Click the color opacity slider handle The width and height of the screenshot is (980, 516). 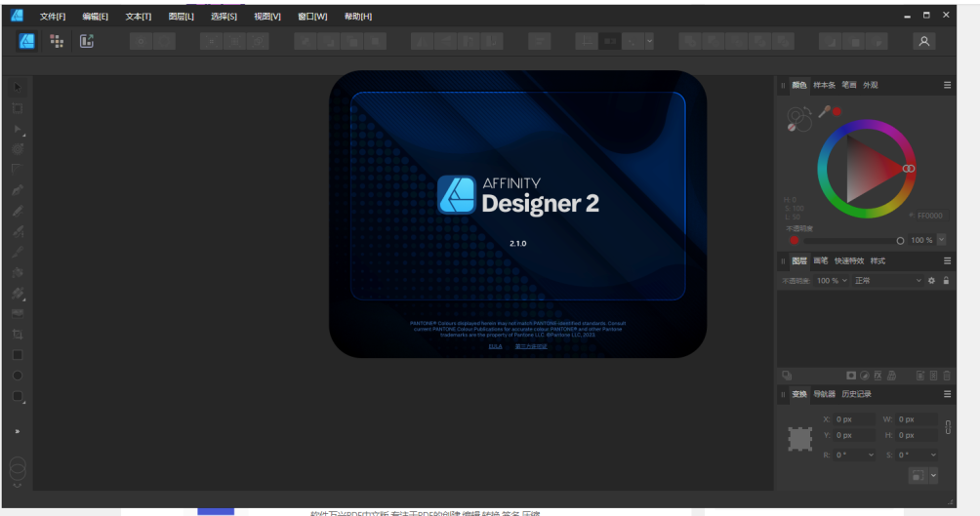pyautogui.click(x=900, y=241)
